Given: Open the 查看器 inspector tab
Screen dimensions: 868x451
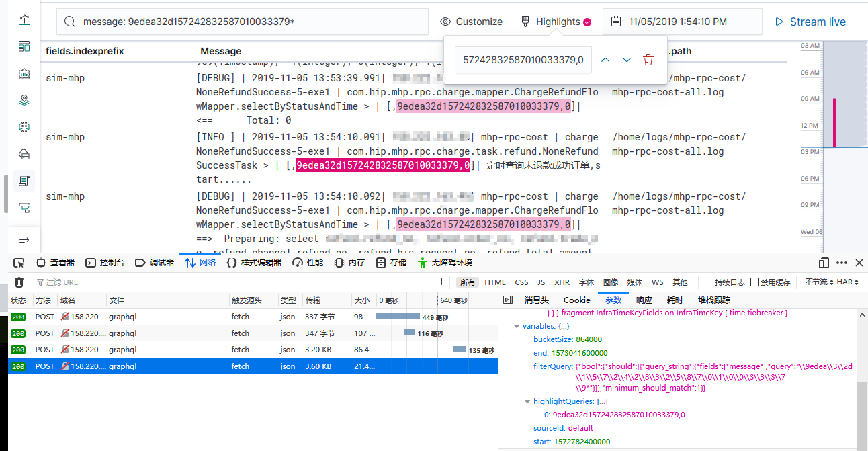Looking at the screenshot, I should [x=56, y=263].
